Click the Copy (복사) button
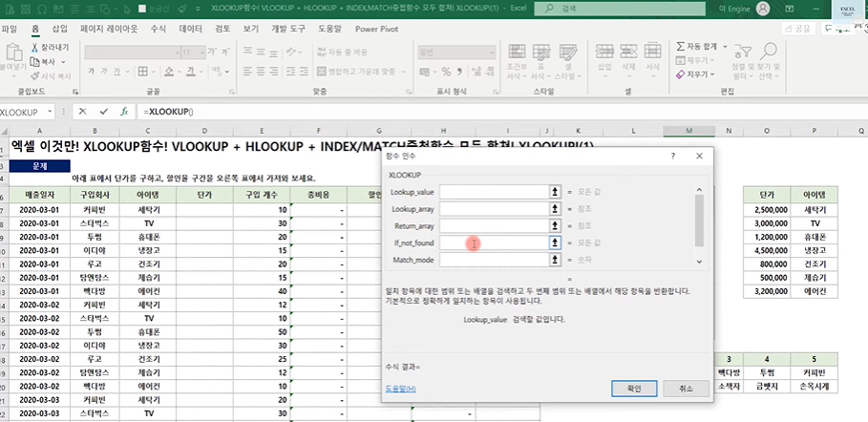Screen dimensions: 868x422 pyautogui.click(x=44, y=61)
